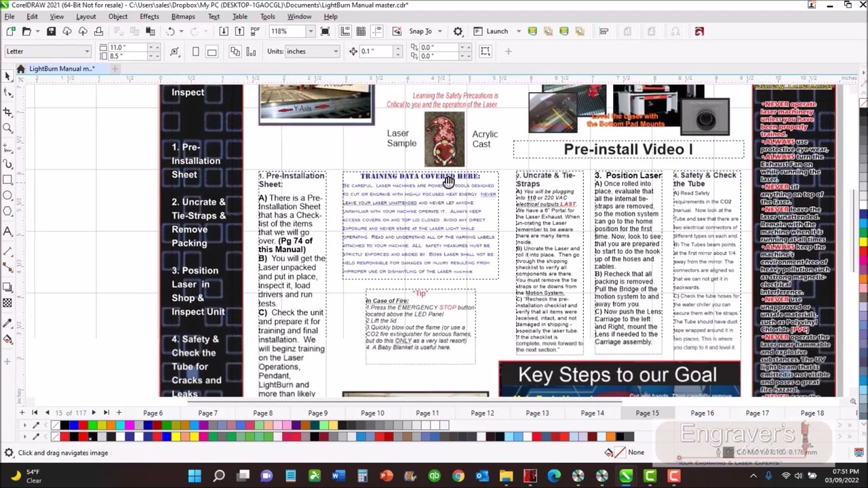Select the Pick tool in the toolbox
This screenshot has width=868, height=488.
[8, 77]
